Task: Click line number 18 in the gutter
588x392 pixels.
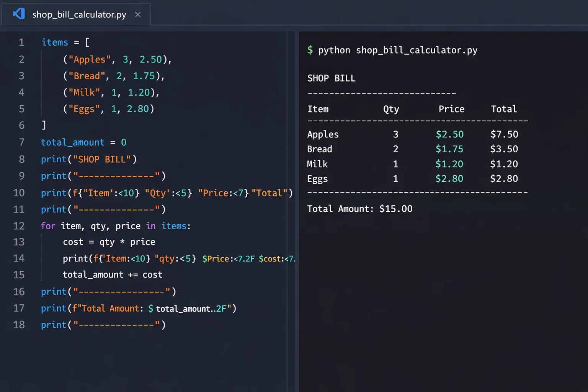Action: 19,325
